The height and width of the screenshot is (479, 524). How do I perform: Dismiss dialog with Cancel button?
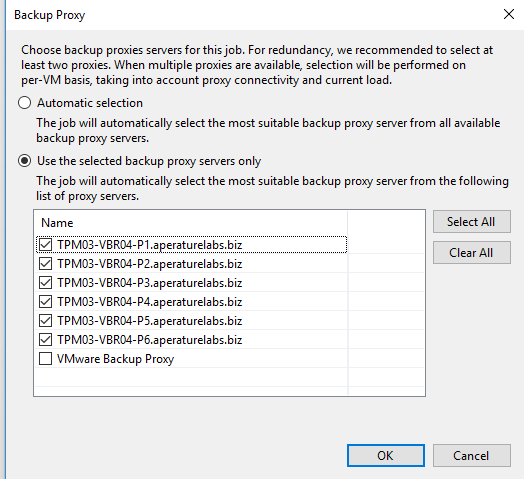pyautogui.click(x=472, y=455)
